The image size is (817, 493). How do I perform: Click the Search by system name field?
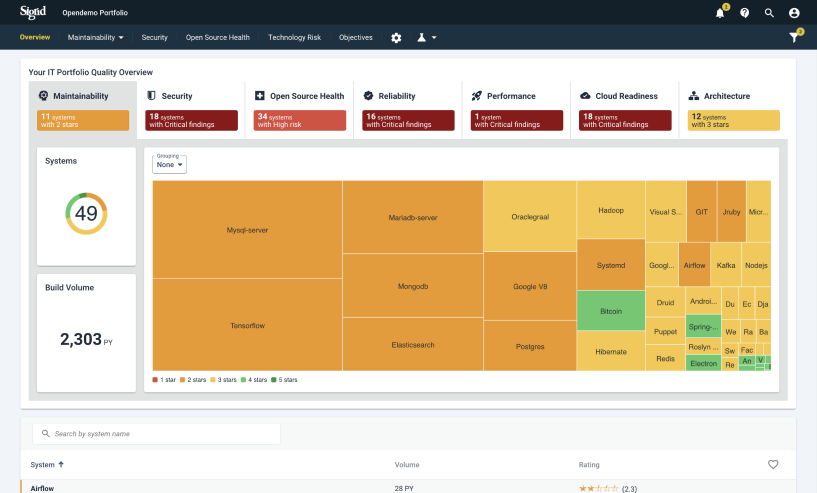click(156, 434)
